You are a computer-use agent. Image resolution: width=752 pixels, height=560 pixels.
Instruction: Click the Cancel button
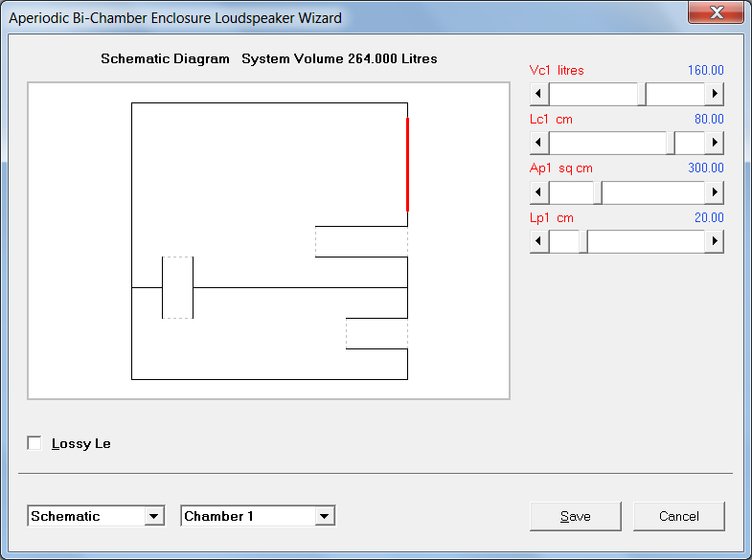pos(678,516)
